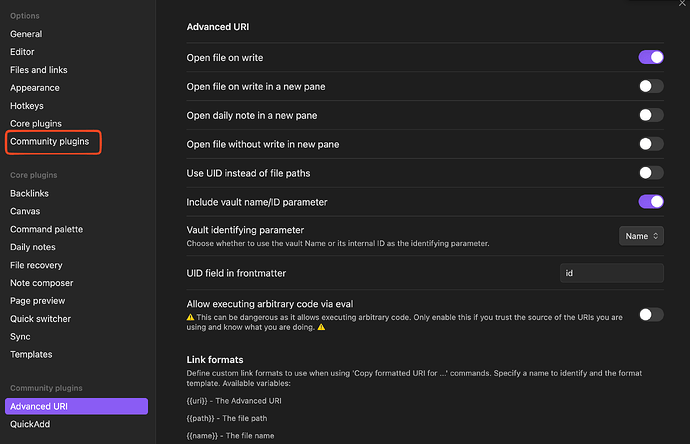The height and width of the screenshot is (444, 690).
Task: Open QuickAdd plugin settings
Action: point(30,424)
